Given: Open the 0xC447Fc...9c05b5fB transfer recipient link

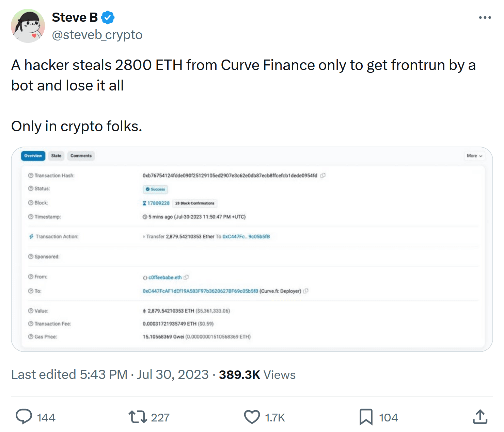Looking at the screenshot, I should pos(246,236).
